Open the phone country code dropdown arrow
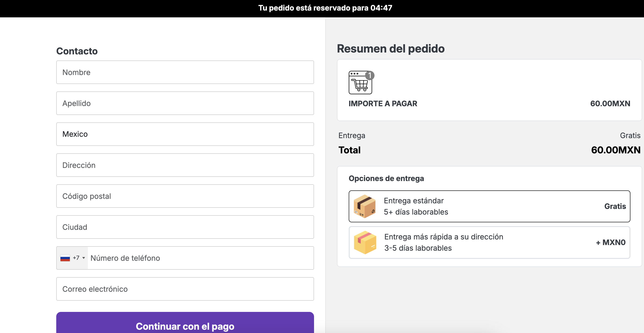Screen dimensions: 644x333 coord(84,258)
